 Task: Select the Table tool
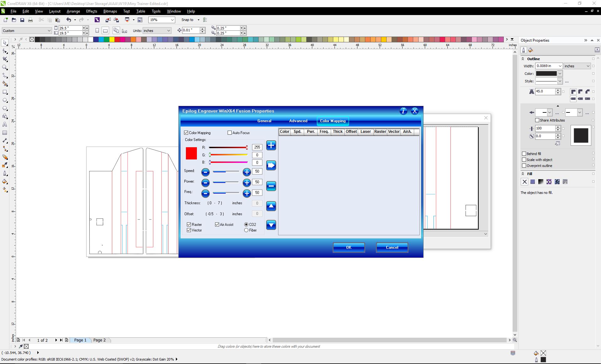click(x=5, y=133)
